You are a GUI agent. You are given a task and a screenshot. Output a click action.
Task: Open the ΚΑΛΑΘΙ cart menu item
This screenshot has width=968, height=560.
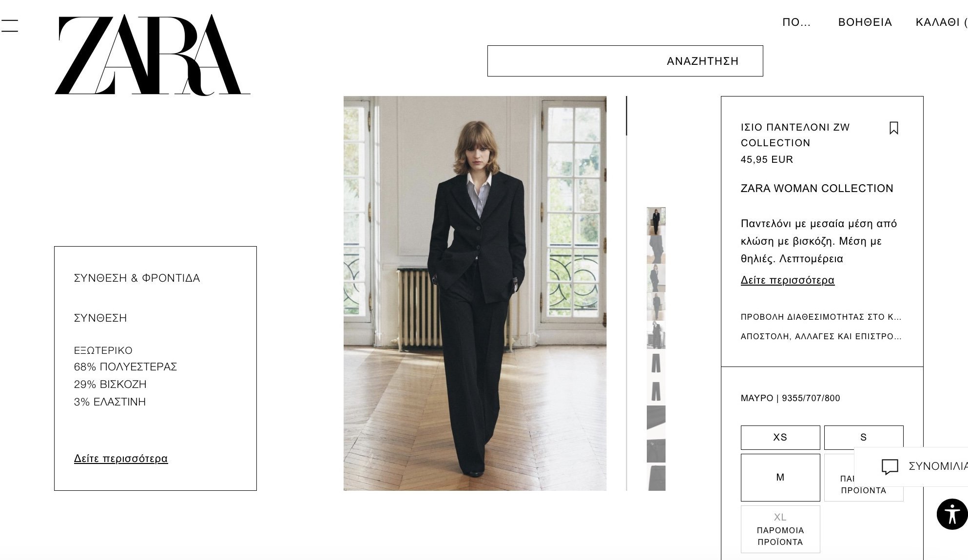[941, 22]
